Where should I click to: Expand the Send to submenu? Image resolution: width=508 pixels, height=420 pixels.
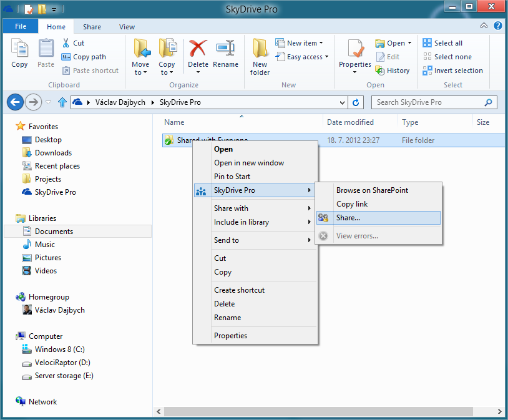pyautogui.click(x=255, y=240)
